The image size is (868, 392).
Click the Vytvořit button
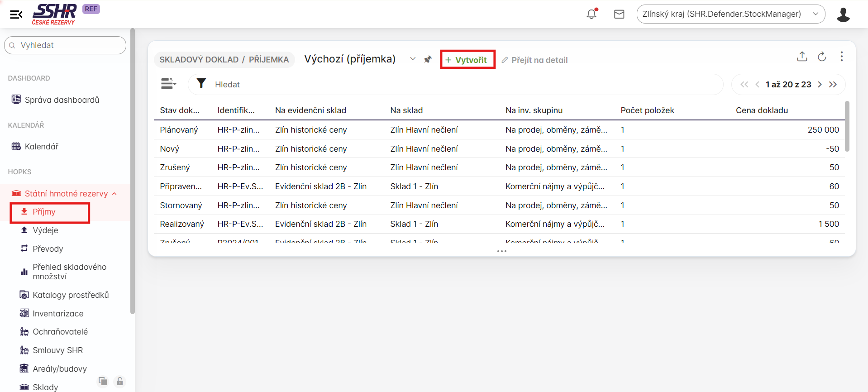click(x=467, y=60)
